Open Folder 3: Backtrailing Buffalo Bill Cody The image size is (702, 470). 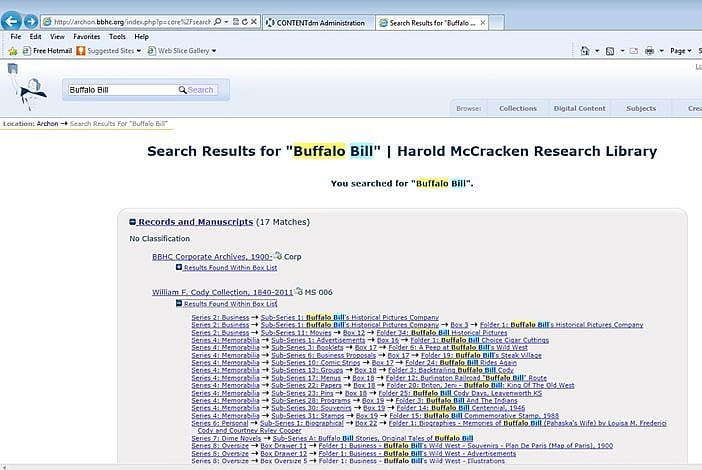[451, 370]
